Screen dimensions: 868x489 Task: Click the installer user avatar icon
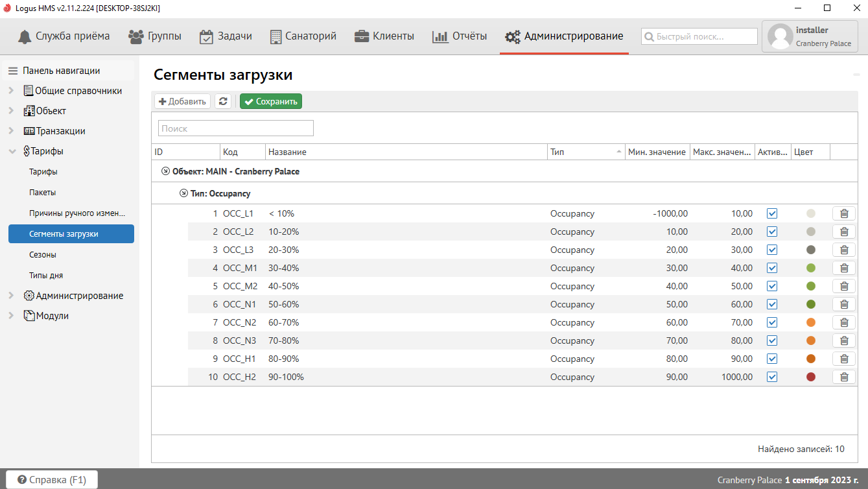tap(780, 36)
